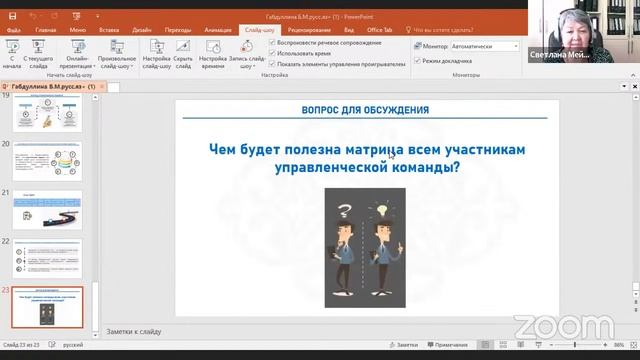Switch to Меню ribbon tab
This screenshot has height=360, width=640.
(78, 30)
